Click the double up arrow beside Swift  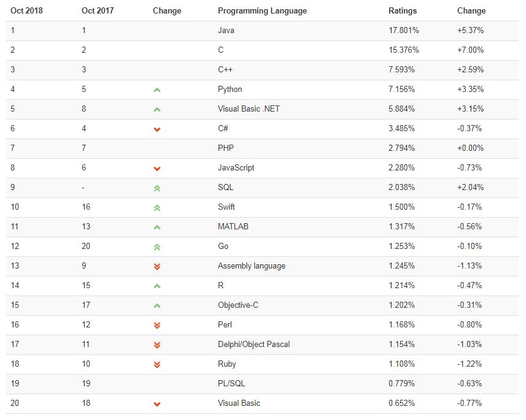tap(157, 207)
